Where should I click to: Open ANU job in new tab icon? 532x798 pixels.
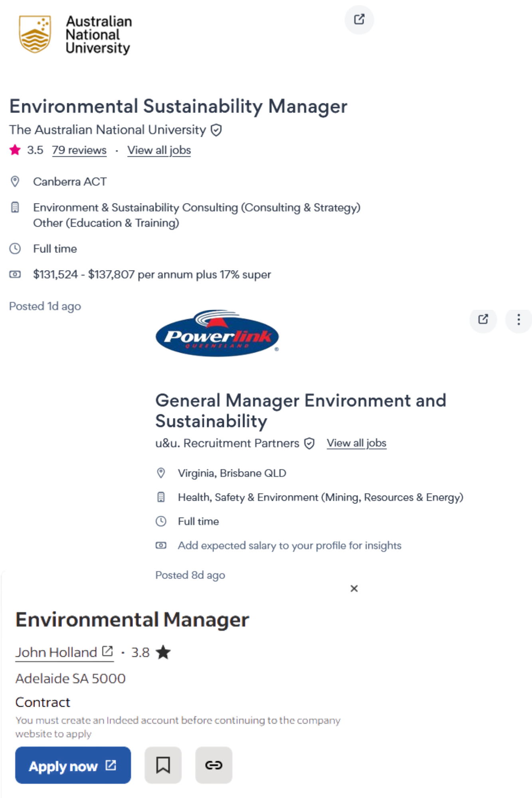click(359, 20)
